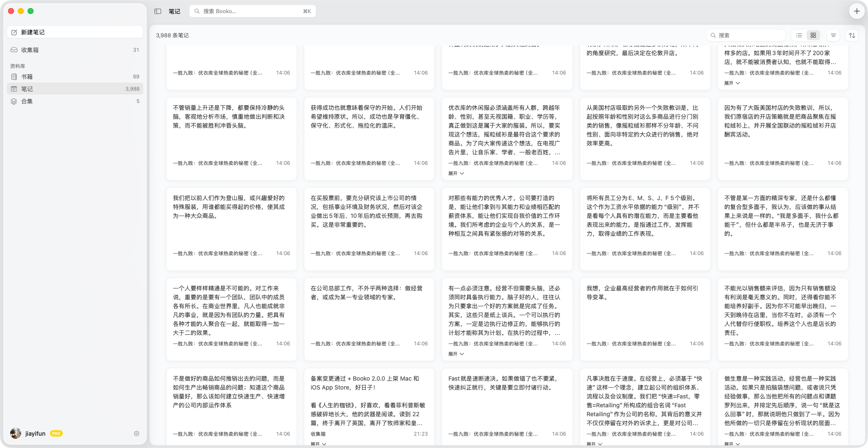868x448 pixels.
Task: Open the 收集箱 inbox in the sidebar
Action: click(75, 50)
